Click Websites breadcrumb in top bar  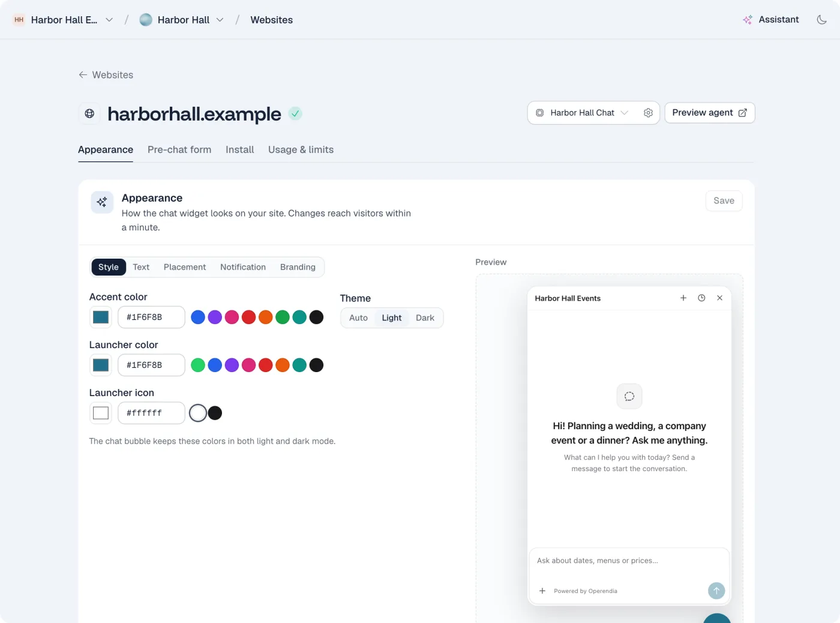tap(272, 20)
